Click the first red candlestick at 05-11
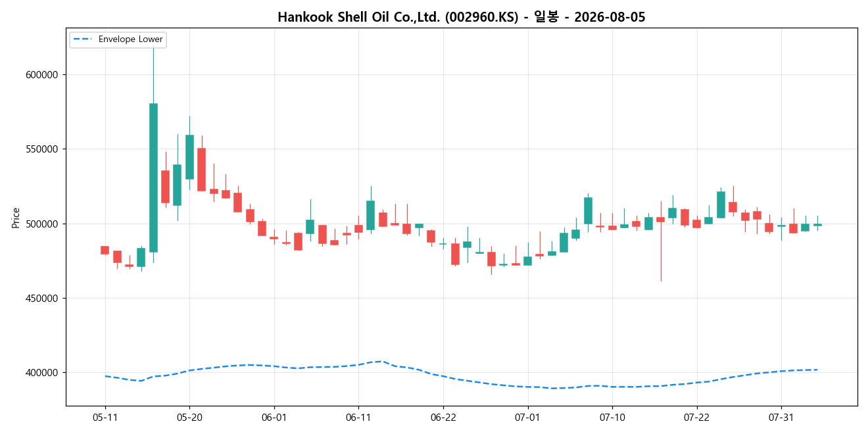The image size is (868, 434). tap(105, 250)
